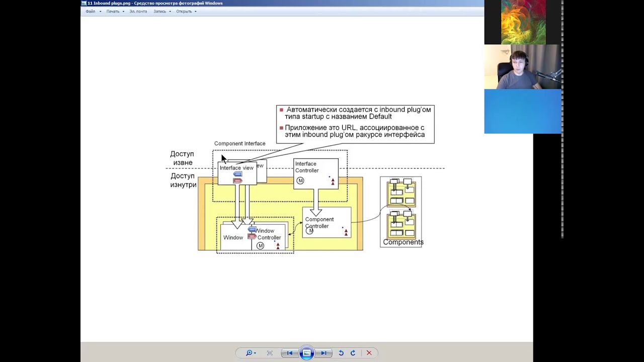Open the Открыть dropdown menu
Image resolution: width=644 pixels, height=362 pixels.
186,11
